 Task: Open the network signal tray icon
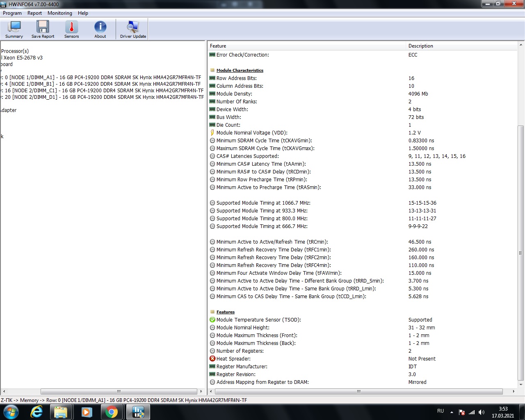coord(472,412)
